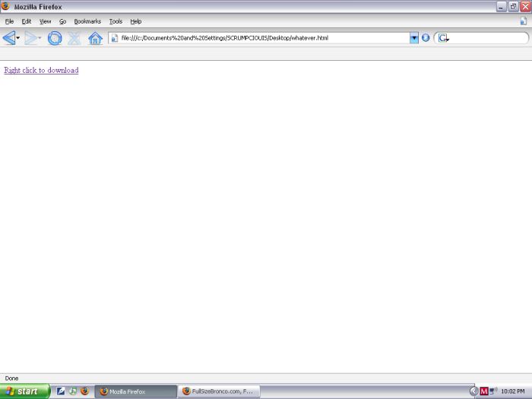Open the Tools menu
Screen dimensions: 532x399
click(x=116, y=21)
